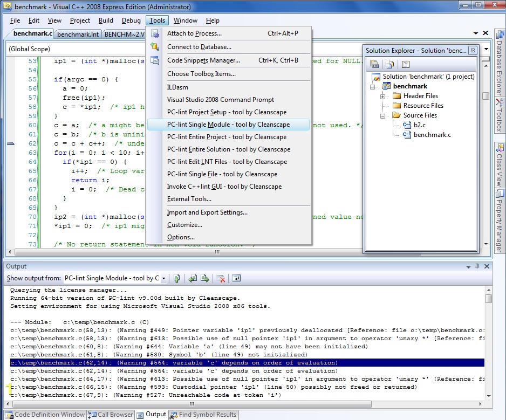Choose PC-lint Single File menu entry
This screenshot has width=506, height=420.
point(229,174)
